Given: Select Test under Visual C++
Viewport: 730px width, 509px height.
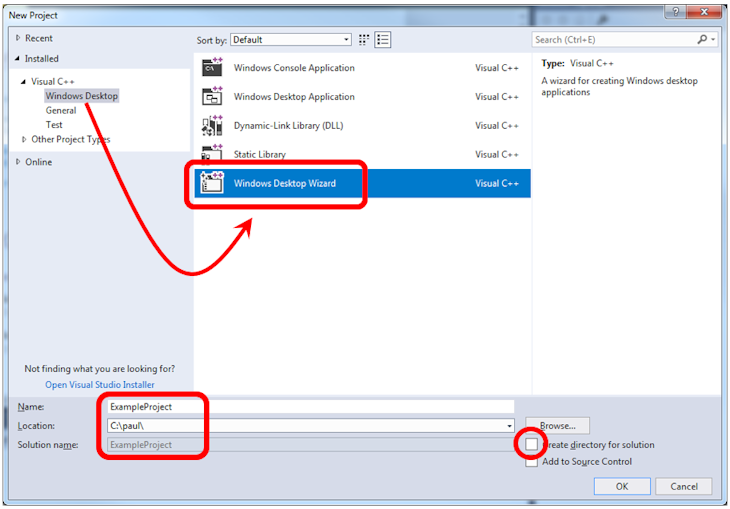Looking at the screenshot, I should tap(54, 125).
